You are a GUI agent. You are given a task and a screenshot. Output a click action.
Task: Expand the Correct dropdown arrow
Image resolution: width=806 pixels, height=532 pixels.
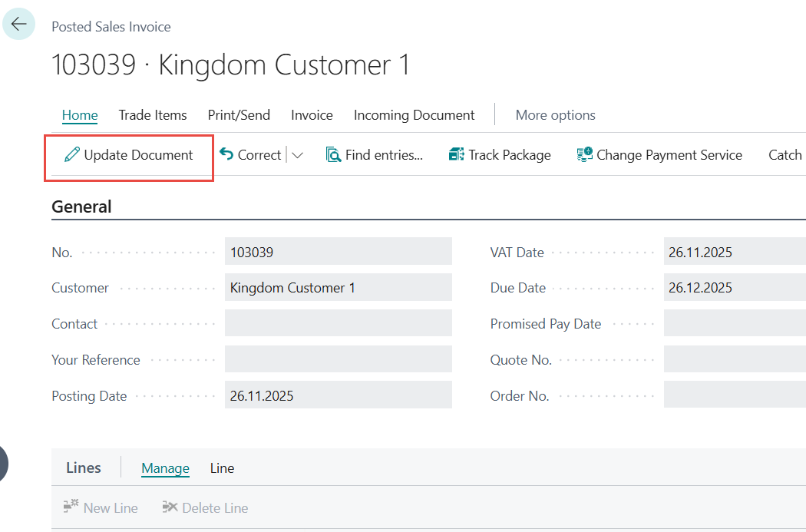[298, 155]
